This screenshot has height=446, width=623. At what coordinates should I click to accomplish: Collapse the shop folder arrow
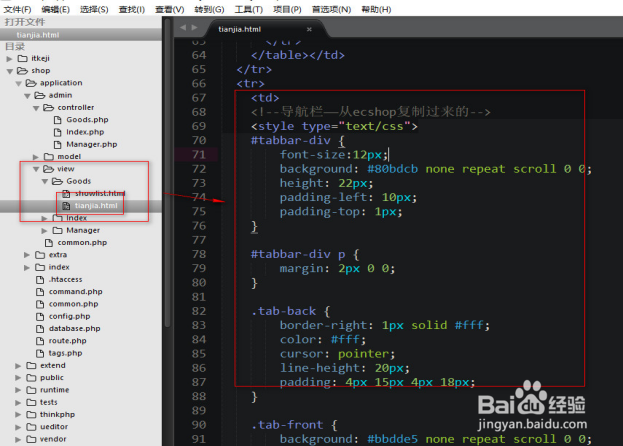point(10,71)
